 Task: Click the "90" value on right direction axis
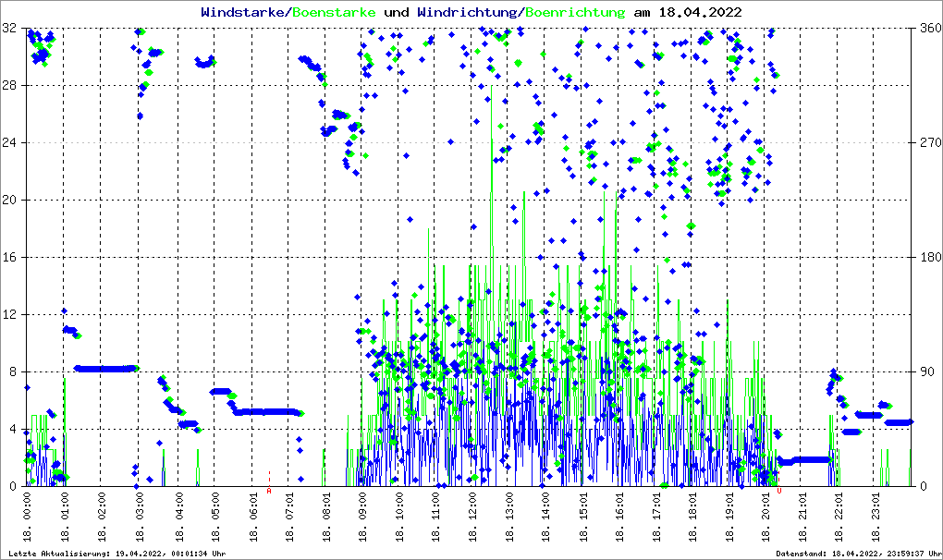pyautogui.click(x=927, y=371)
